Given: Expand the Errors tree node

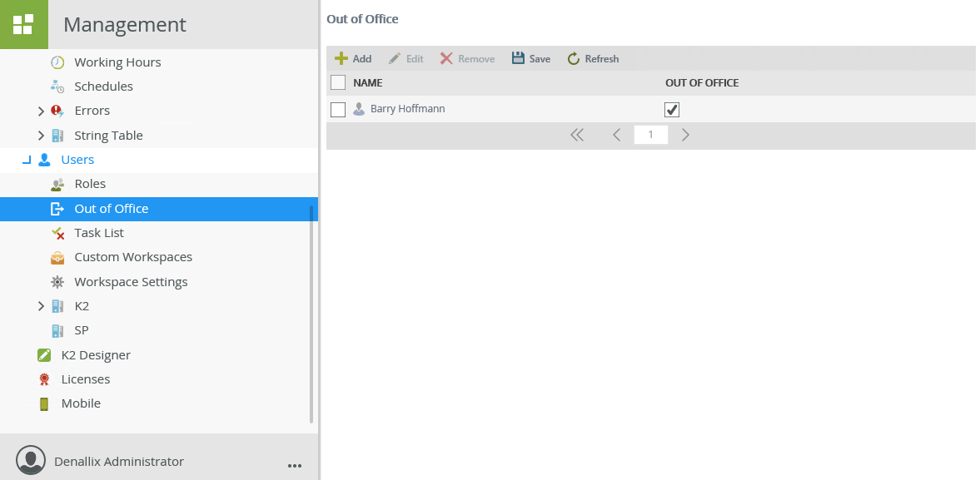Looking at the screenshot, I should click(x=41, y=111).
